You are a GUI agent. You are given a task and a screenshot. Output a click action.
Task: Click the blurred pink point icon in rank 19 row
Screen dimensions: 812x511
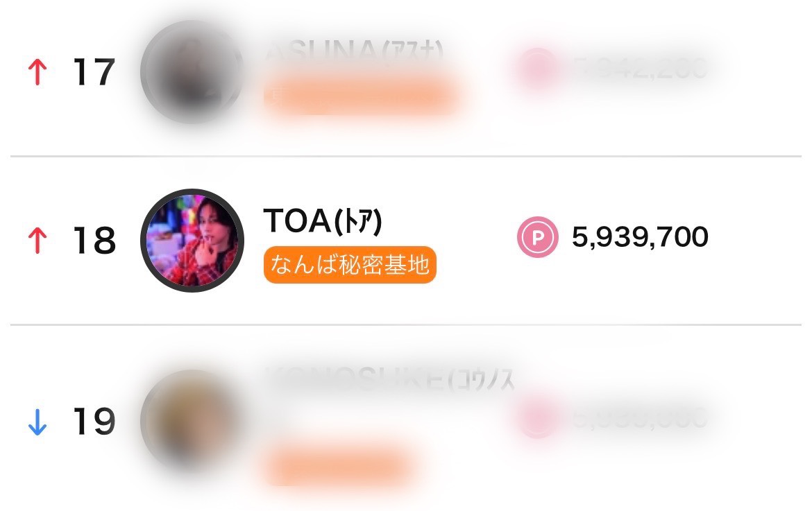tap(537, 418)
